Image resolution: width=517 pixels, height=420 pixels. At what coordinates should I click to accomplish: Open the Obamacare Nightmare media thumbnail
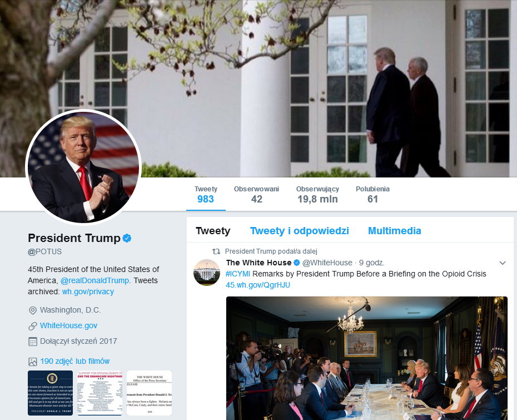[100, 393]
